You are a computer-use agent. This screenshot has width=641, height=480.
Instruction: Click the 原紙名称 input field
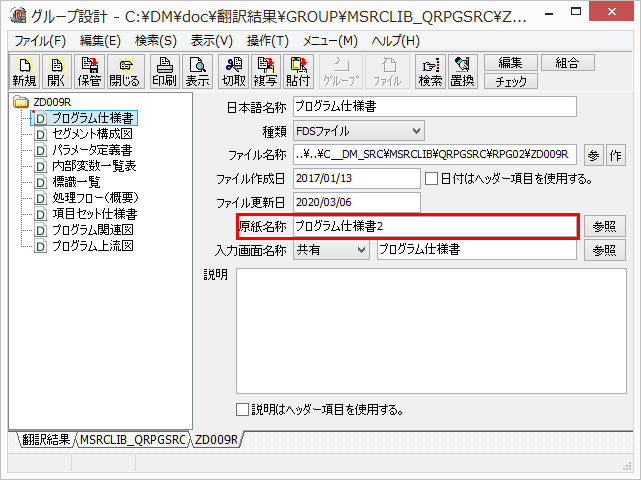pyautogui.click(x=435, y=226)
